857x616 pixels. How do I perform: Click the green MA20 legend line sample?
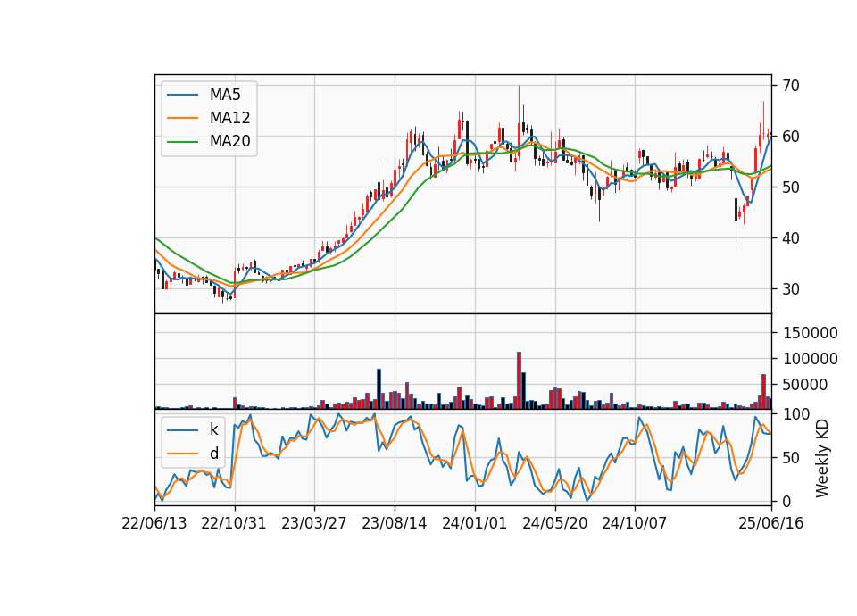coord(182,142)
